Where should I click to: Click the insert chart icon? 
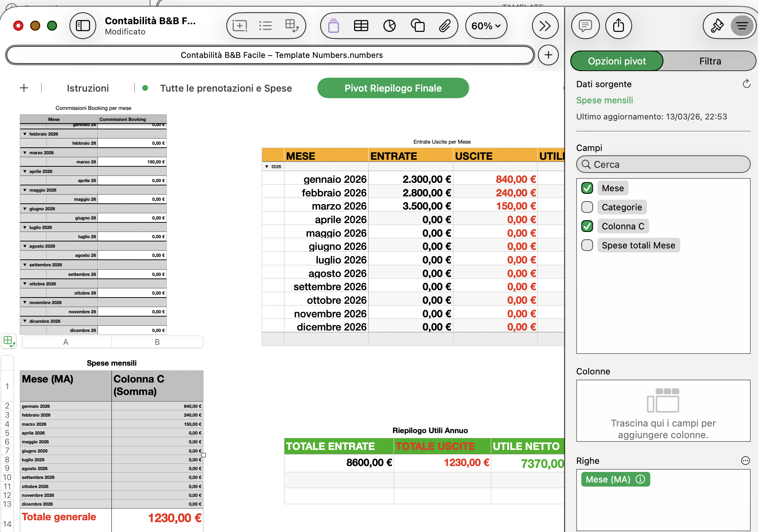(389, 26)
